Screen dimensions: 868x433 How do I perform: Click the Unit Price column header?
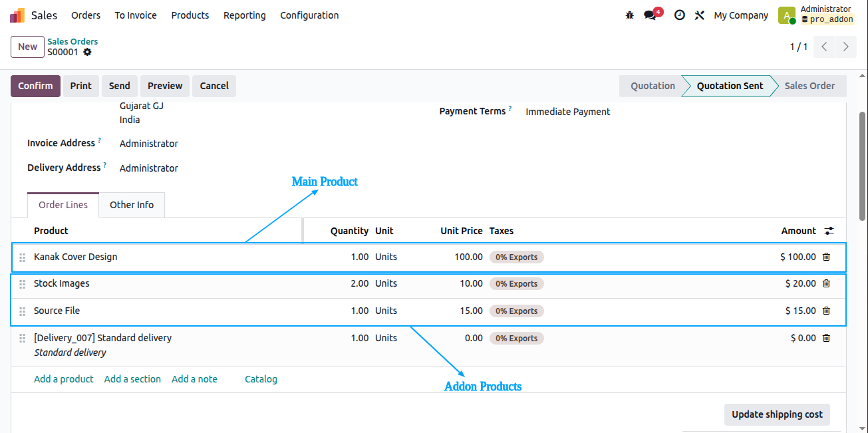pyautogui.click(x=462, y=231)
